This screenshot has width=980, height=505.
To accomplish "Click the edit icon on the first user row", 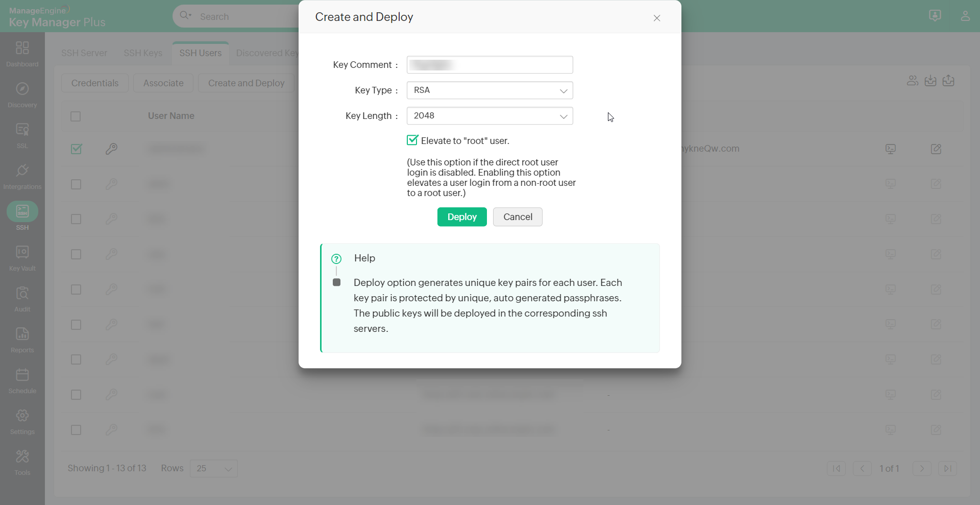I will [936, 149].
